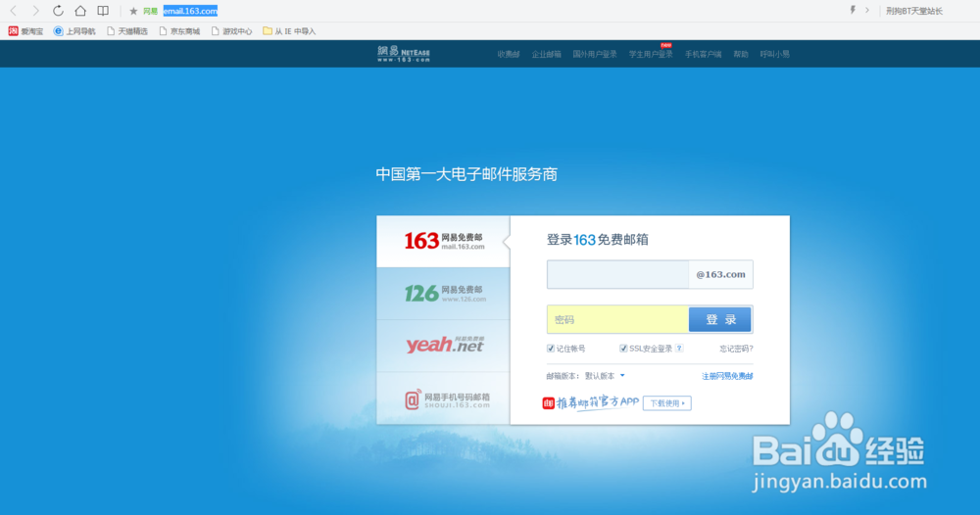Screen dimensions: 980x515
Task: Click the username field before @163.com
Action: pyautogui.click(x=617, y=275)
